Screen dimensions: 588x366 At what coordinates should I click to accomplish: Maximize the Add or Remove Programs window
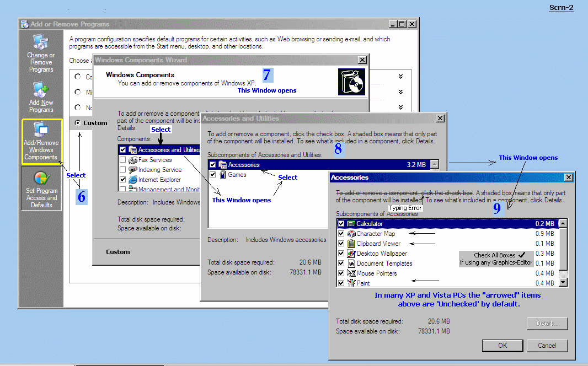(402, 24)
